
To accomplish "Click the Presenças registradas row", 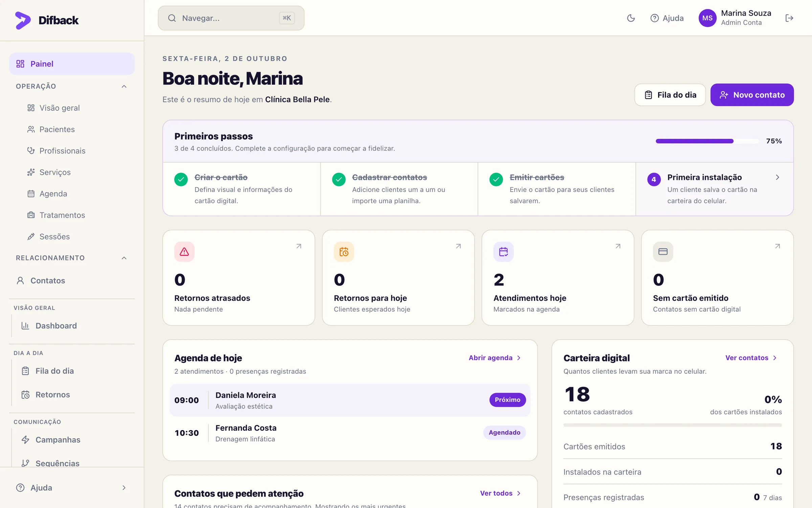I will pos(673,497).
